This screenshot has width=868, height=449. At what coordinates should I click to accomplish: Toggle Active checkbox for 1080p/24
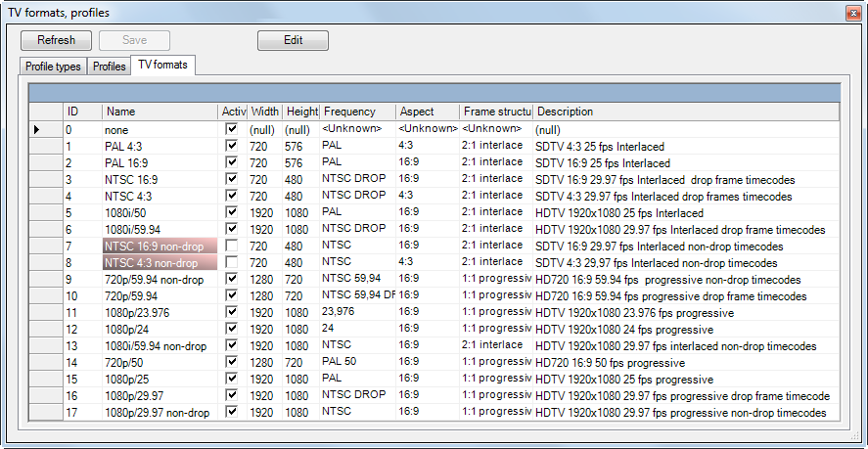(231, 329)
